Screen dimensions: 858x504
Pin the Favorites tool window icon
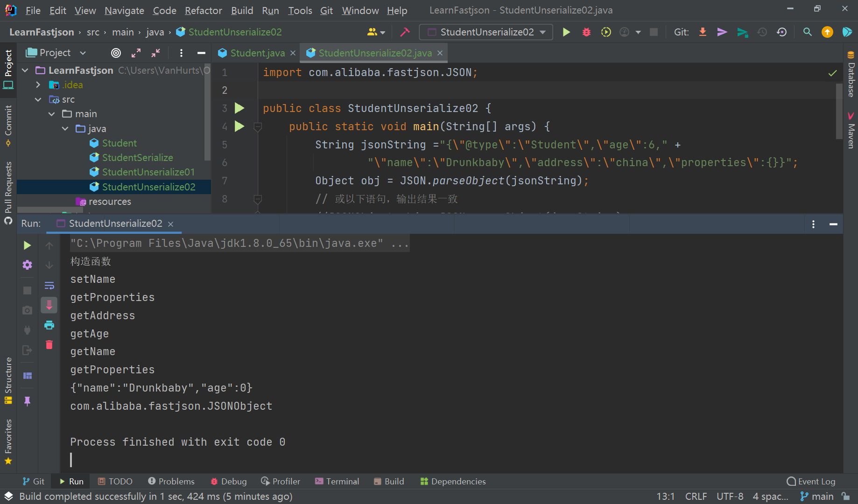coord(28,401)
